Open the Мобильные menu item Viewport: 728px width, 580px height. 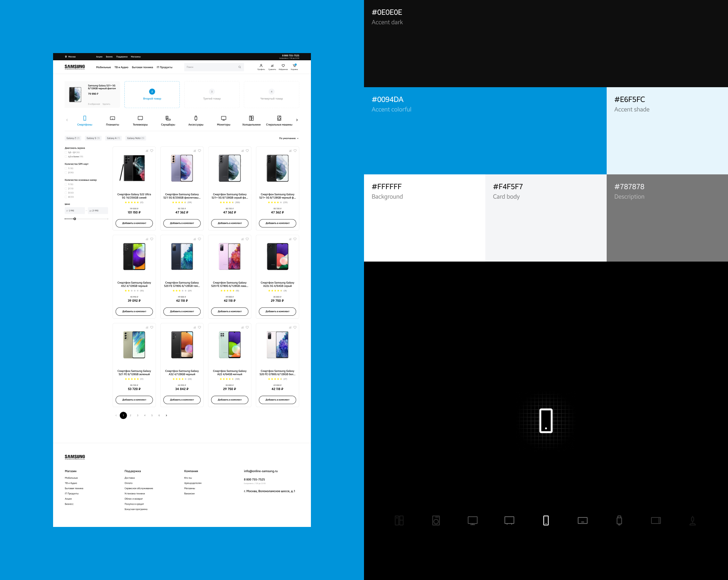point(104,67)
